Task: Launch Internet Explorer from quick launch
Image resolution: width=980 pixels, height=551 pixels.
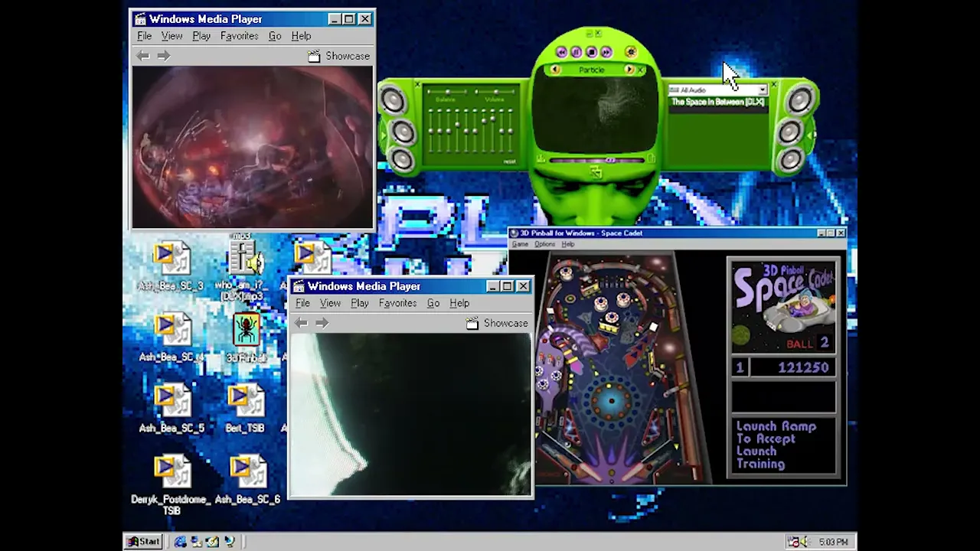Action: click(181, 542)
